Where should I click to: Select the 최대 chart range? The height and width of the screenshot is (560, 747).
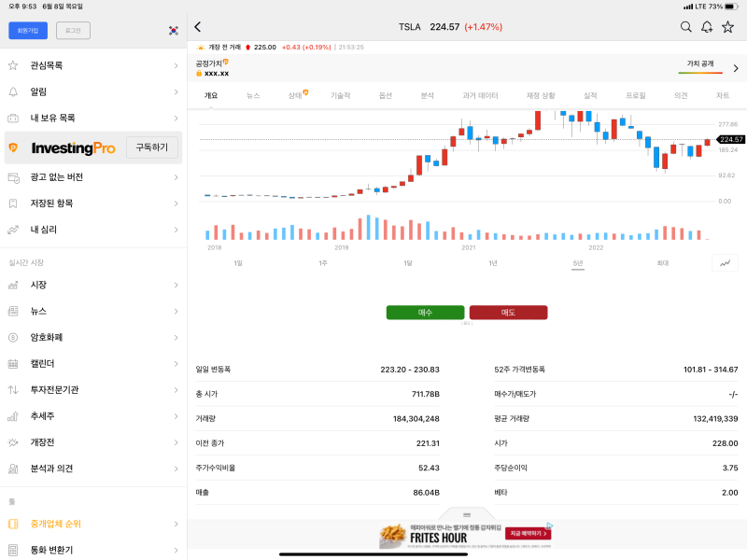(663, 263)
